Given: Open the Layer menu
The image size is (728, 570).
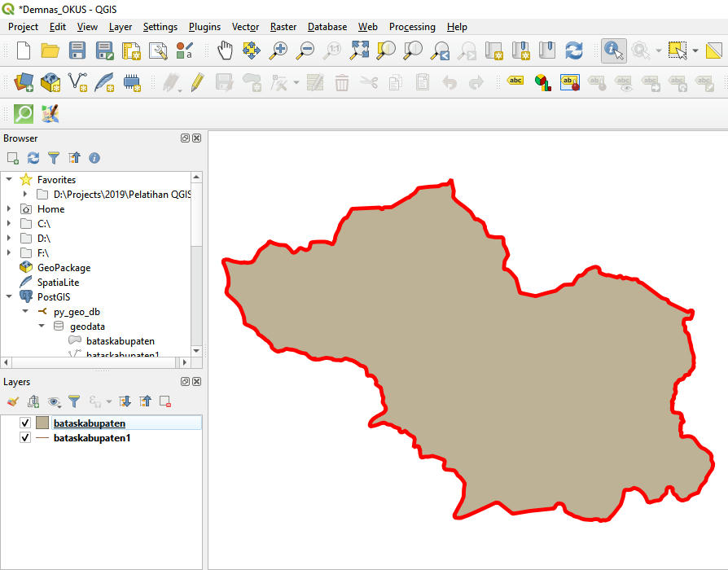Looking at the screenshot, I should click(x=121, y=27).
